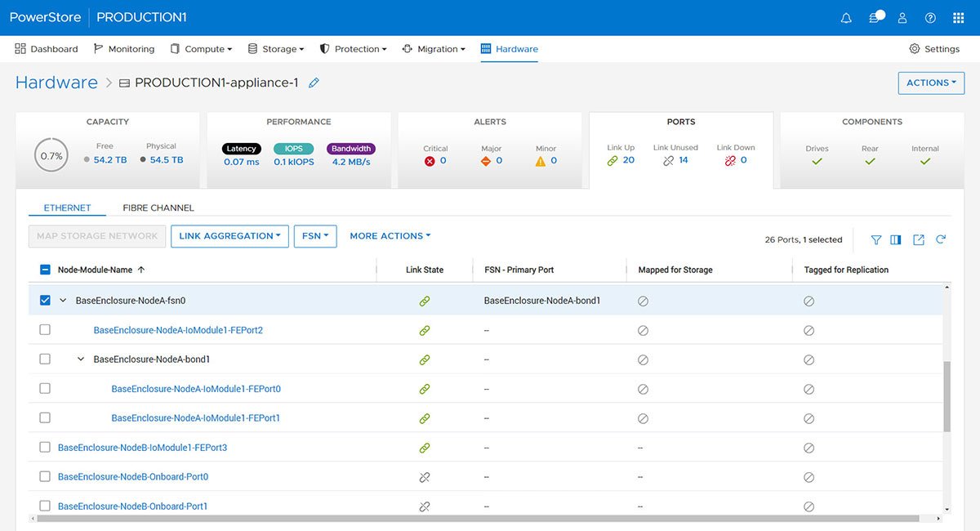Open the MORE ACTIONS dropdown
Viewport: 980px width, 531px height.
390,236
